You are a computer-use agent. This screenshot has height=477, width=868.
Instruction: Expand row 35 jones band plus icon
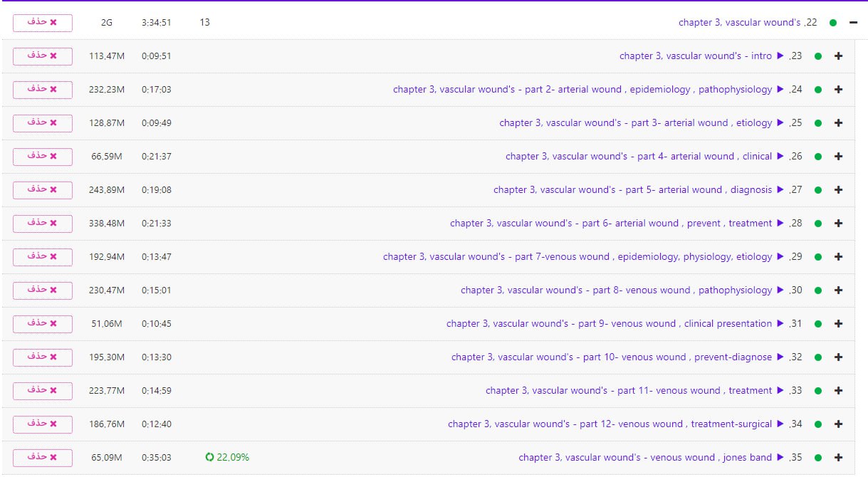tap(838, 458)
